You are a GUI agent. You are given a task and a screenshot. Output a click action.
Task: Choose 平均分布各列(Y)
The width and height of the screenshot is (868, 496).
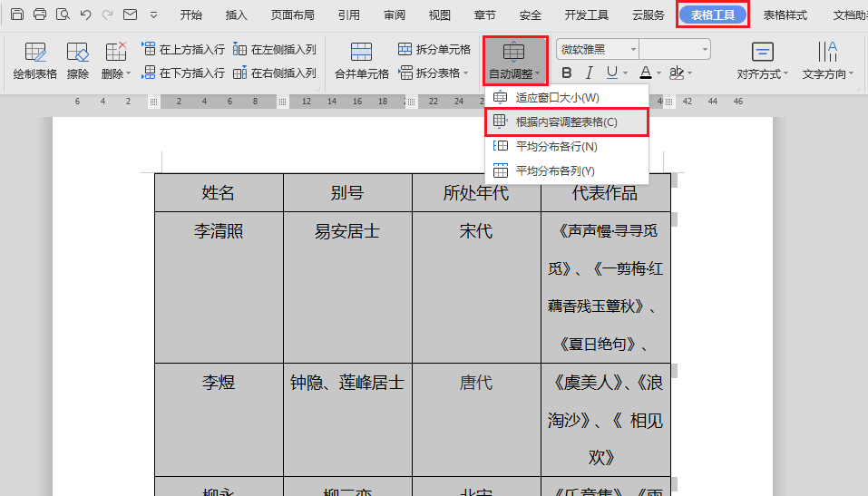566,170
